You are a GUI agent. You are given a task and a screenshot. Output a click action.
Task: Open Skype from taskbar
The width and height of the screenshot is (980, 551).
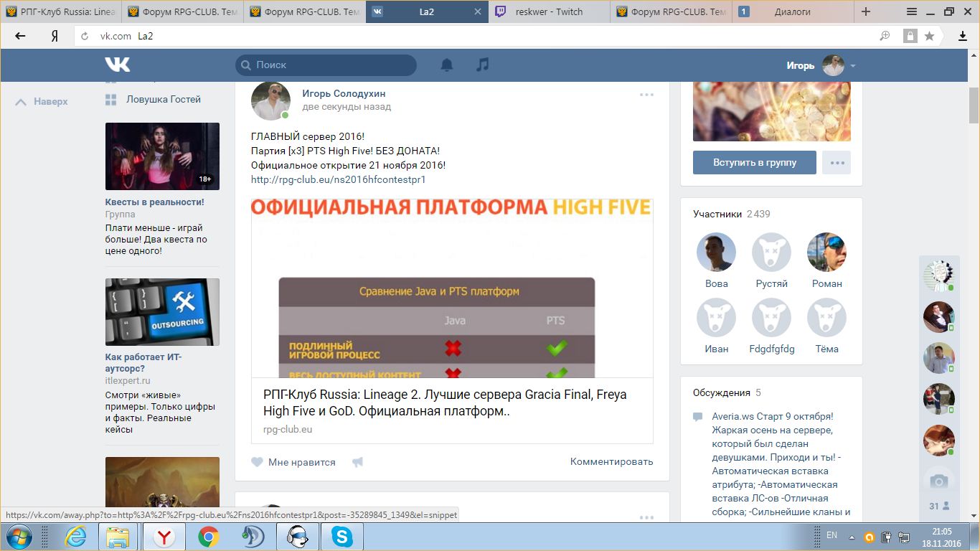(341, 537)
